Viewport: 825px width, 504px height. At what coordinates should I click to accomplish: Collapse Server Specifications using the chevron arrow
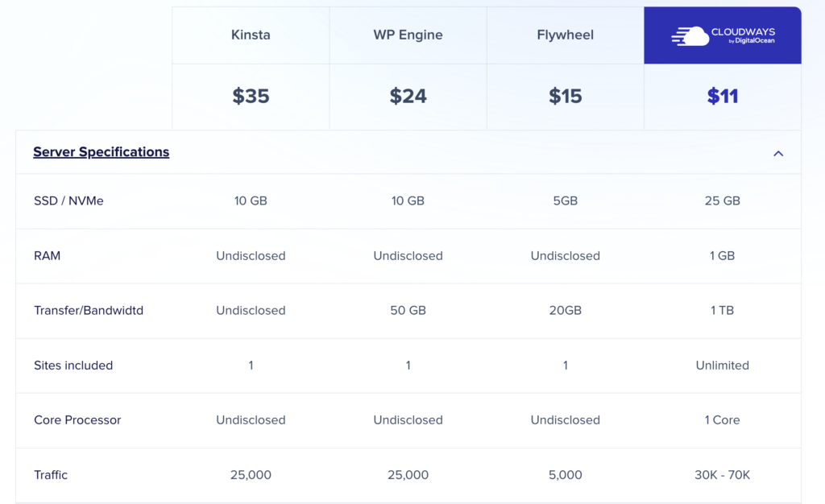[778, 153]
